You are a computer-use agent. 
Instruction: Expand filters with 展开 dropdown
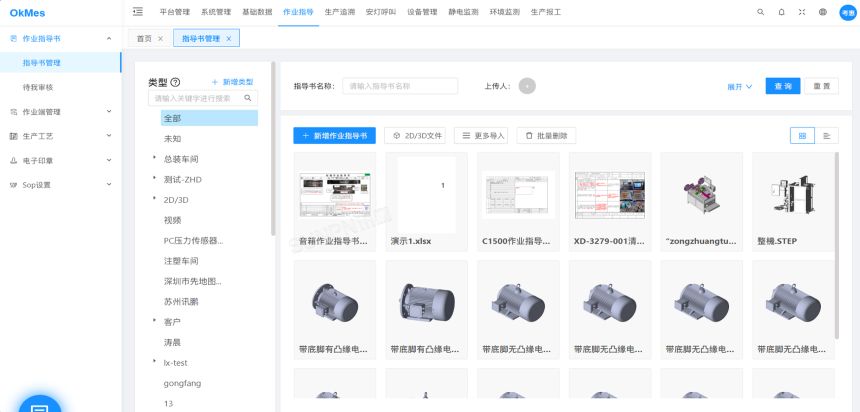[x=740, y=87]
